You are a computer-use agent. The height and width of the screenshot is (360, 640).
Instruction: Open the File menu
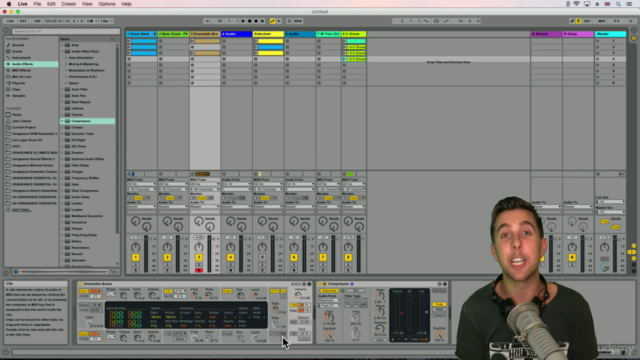[37, 4]
